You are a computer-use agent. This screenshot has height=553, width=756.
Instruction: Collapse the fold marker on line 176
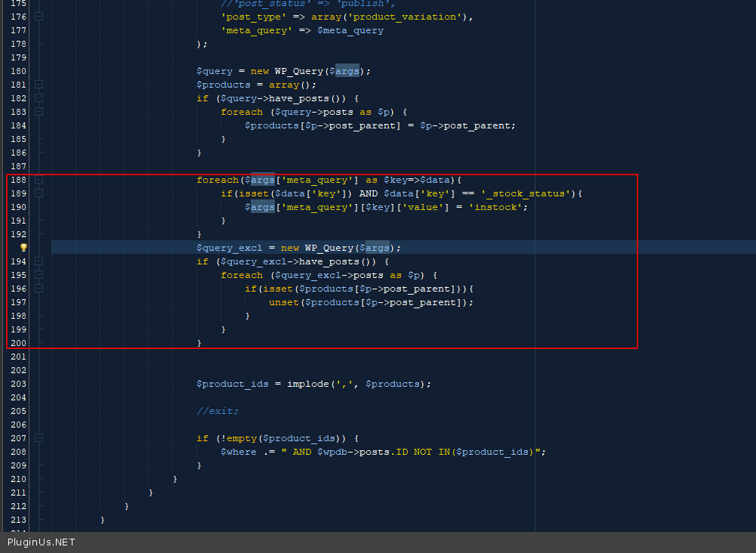[39, 17]
